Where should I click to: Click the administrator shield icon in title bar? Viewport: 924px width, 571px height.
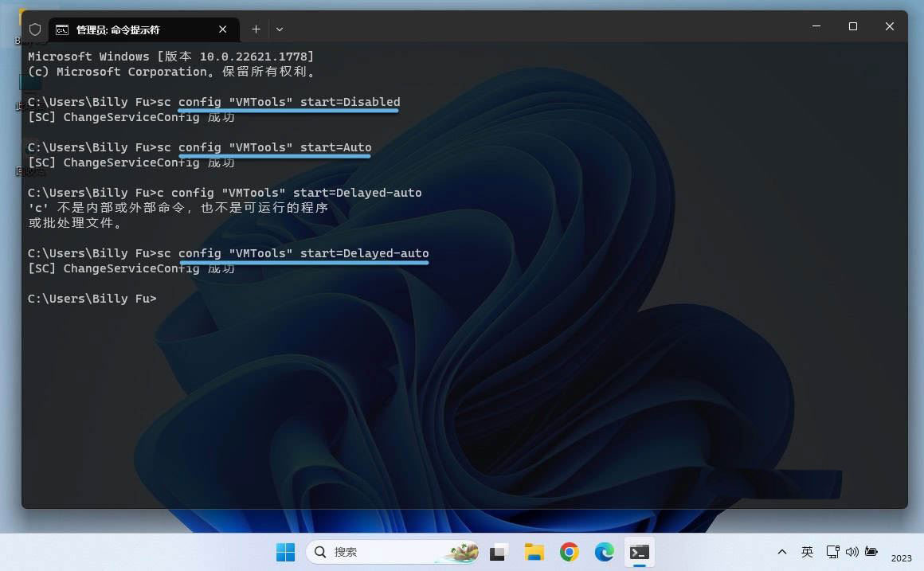pyautogui.click(x=35, y=29)
